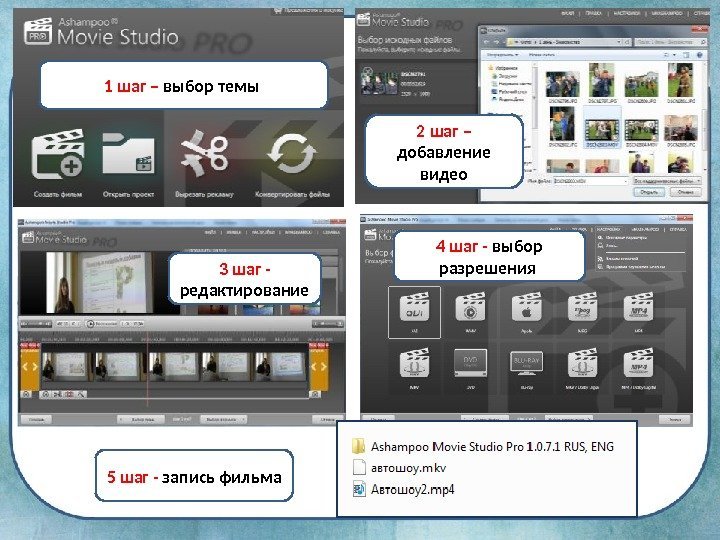
Task: Click the help icon in the Open dialog toolbar
Action: [700, 55]
